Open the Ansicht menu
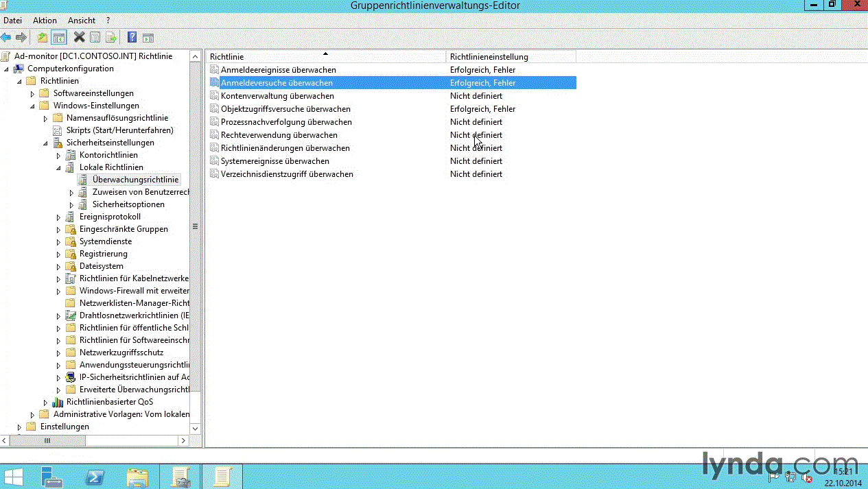Viewport: 868px width, 489px height. pos(82,21)
